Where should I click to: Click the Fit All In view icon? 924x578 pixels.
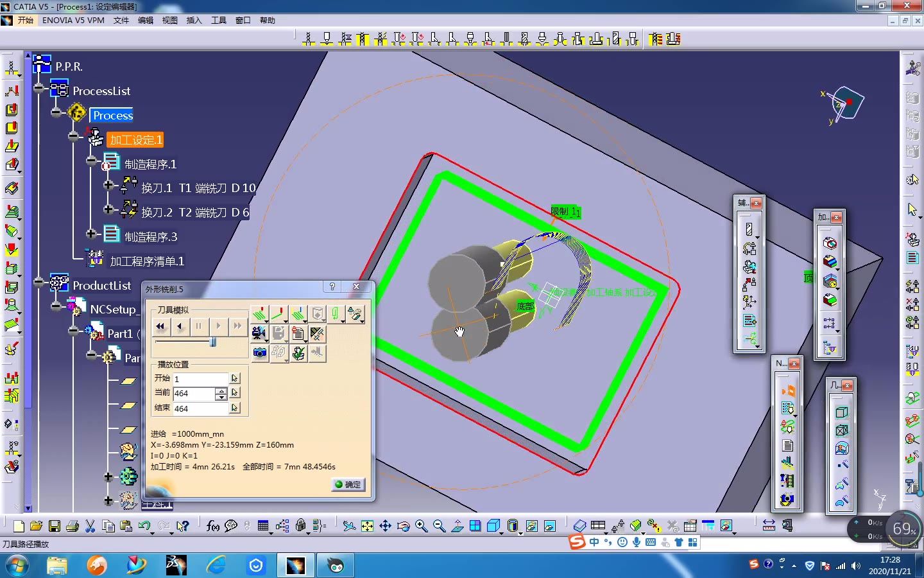[x=367, y=526]
